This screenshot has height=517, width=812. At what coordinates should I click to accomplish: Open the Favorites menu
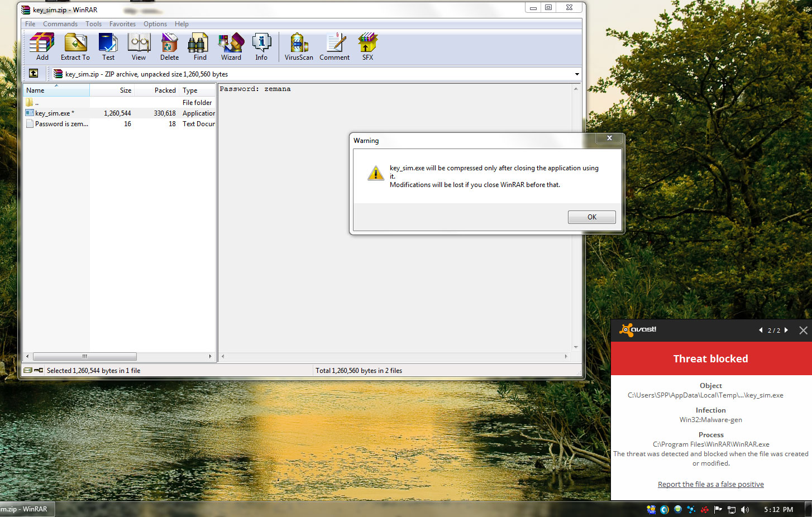[x=122, y=24]
